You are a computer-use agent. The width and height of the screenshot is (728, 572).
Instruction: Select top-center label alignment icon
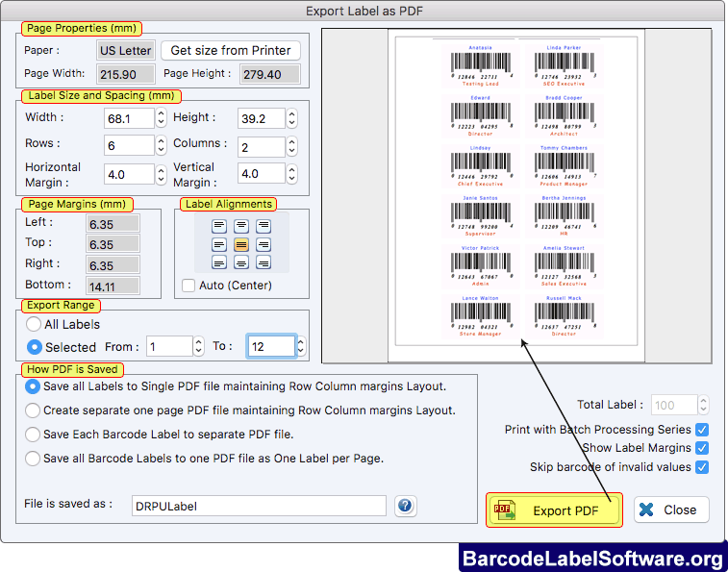point(241,226)
